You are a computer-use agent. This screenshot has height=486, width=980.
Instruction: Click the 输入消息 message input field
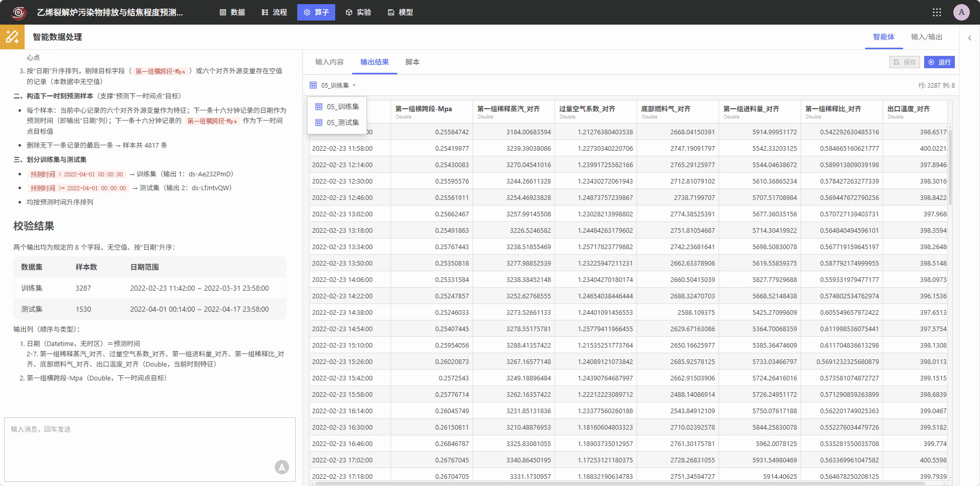click(150, 449)
